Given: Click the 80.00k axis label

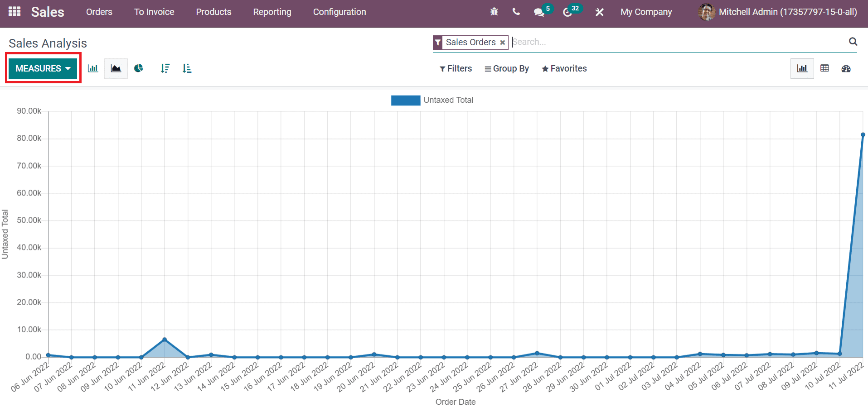Looking at the screenshot, I should point(29,138).
